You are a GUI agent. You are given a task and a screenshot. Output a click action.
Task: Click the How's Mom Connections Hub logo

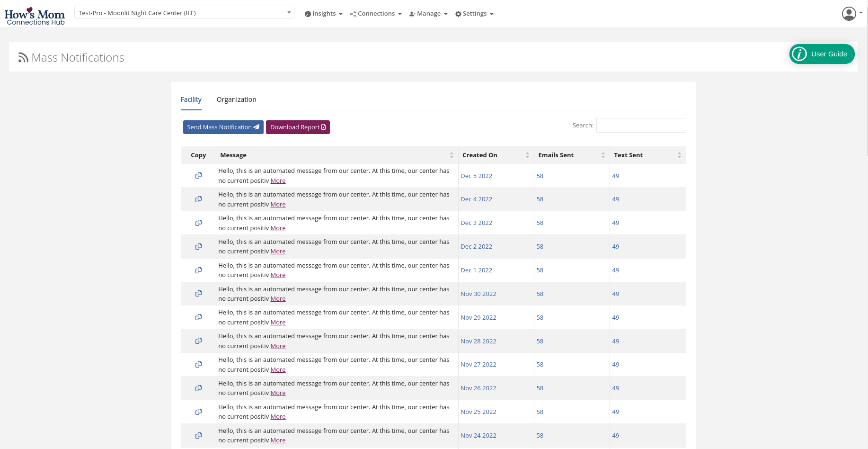[x=35, y=16]
